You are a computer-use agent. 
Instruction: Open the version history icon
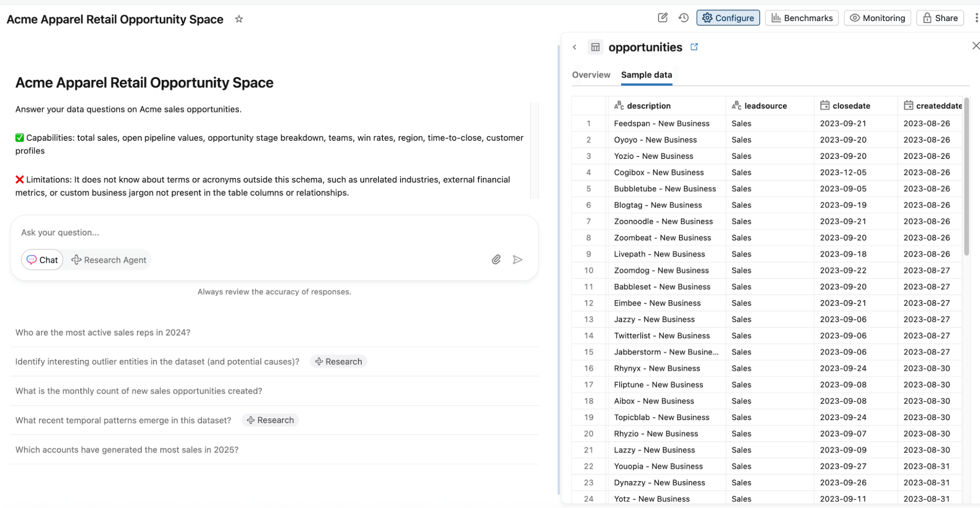[684, 18]
